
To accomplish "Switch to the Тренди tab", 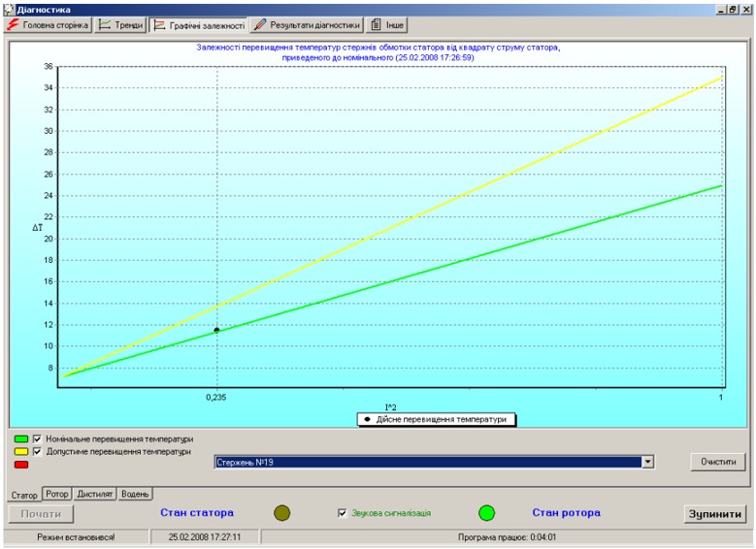I will point(120,25).
